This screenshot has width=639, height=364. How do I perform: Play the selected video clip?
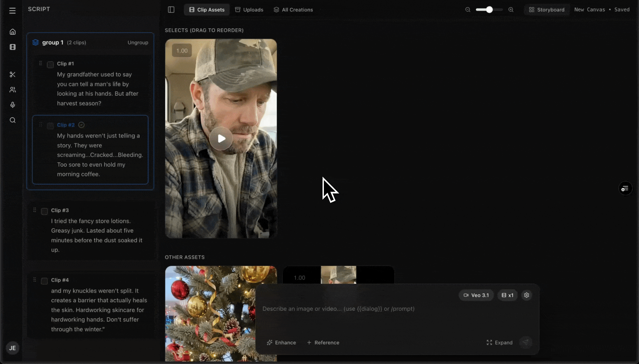point(221,139)
